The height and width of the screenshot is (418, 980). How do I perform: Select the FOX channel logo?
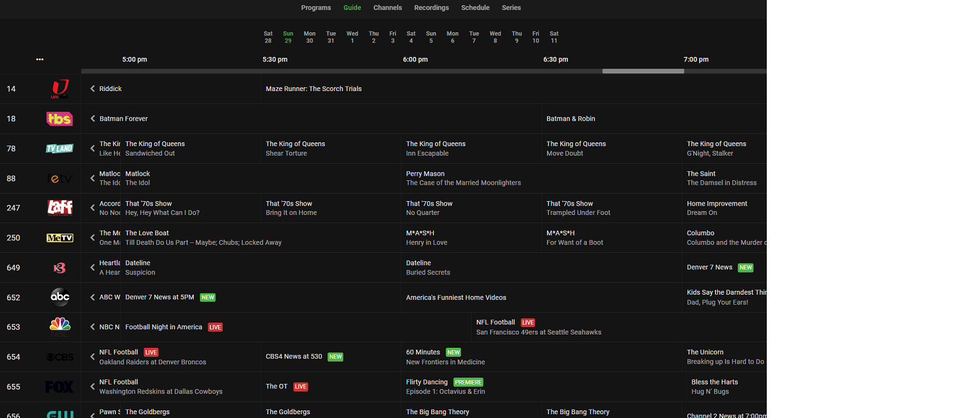[x=60, y=386]
